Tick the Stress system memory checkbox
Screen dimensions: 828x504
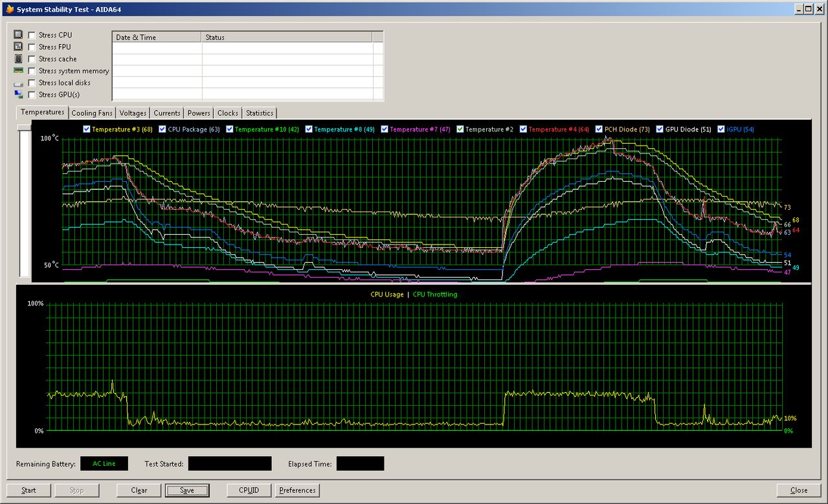click(32, 71)
